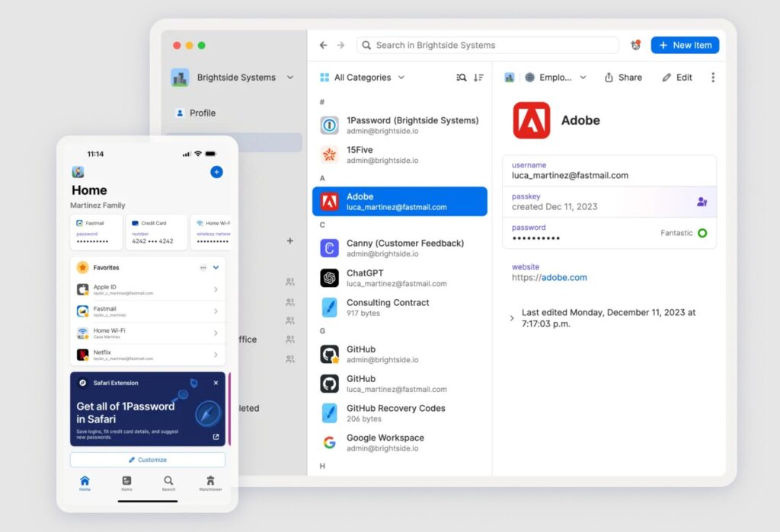
Task: Click the back navigation arrow
Action: click(323, 45)
